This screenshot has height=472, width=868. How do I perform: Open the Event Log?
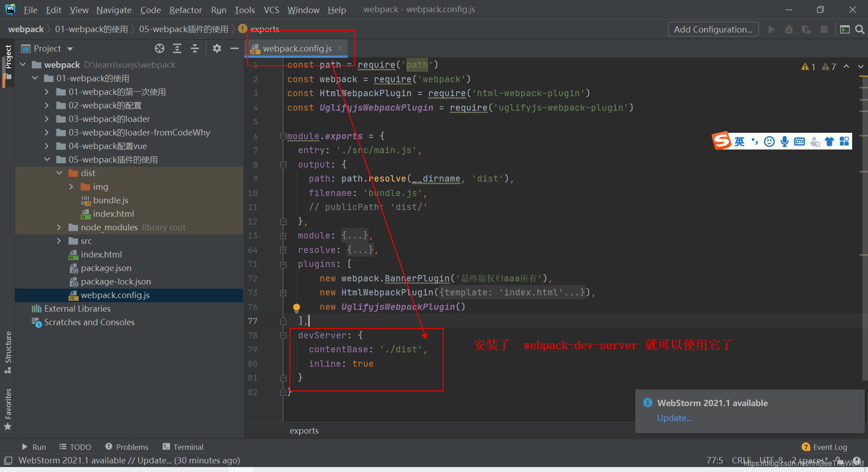(x=824, y=447)
